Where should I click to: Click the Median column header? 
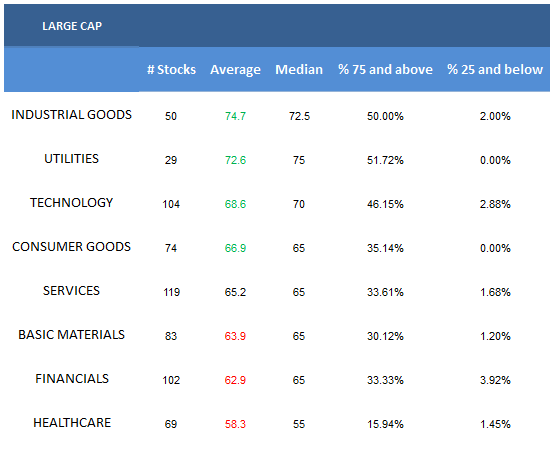(x=299, y=70)
